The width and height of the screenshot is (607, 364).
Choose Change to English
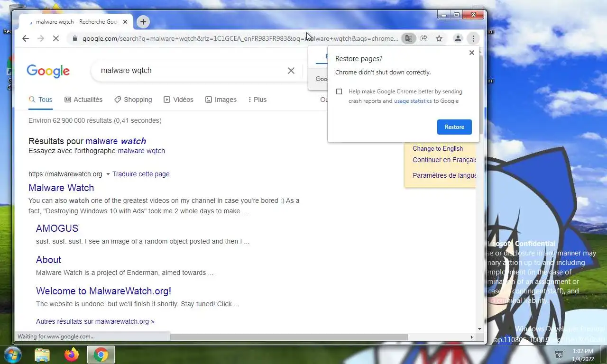[x=438, y=148]
